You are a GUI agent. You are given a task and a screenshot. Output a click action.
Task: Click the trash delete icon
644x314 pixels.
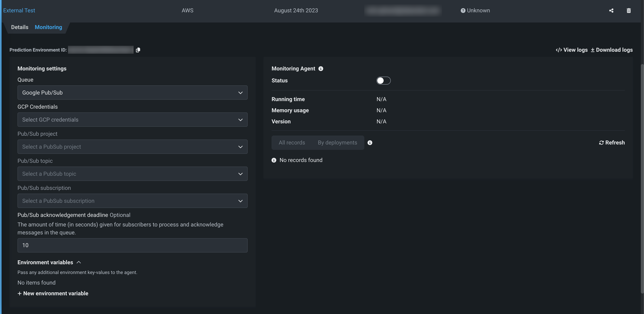628,11
